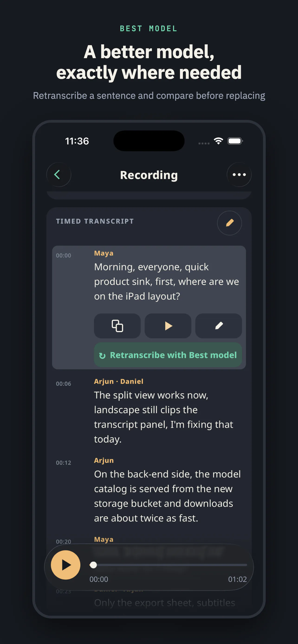The height and width of the screenshot is (644, 298).
Task: Retranscribe with Best model
Action: (x=168, y=355)
